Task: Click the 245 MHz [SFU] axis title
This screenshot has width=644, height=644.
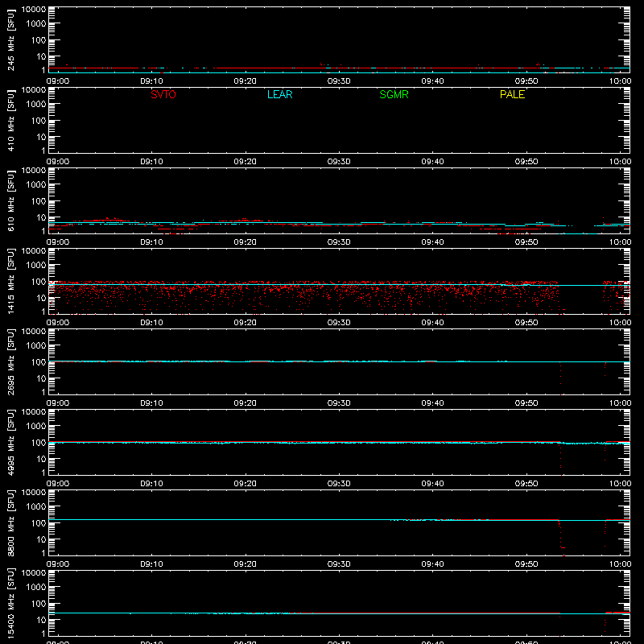Action: pyautogui.click(x=10, y=40)
